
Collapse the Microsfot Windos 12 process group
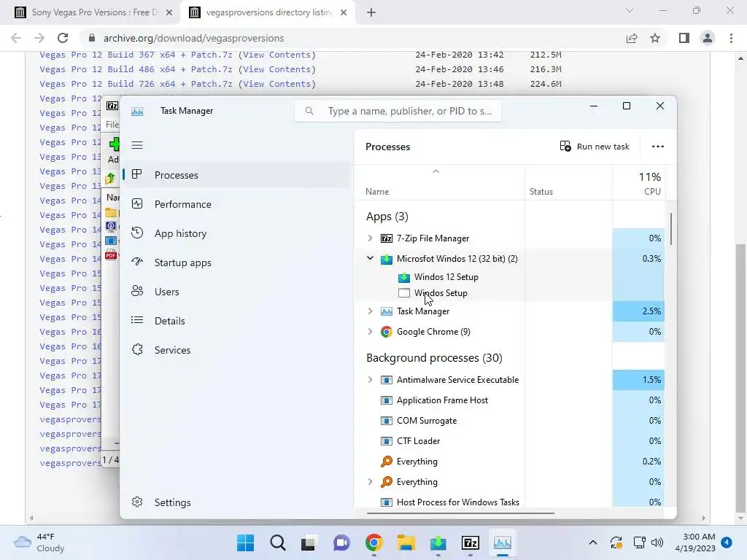(x=370, y=259)
